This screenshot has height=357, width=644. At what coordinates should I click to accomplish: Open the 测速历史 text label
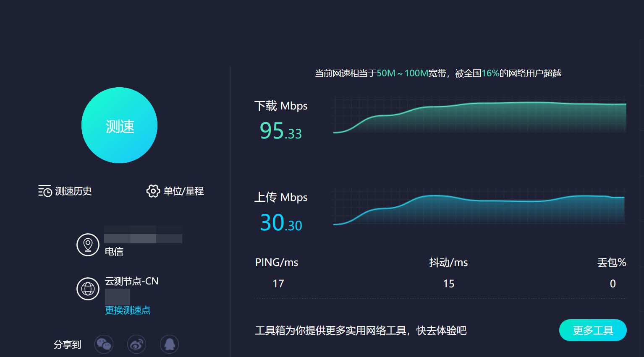73,191
